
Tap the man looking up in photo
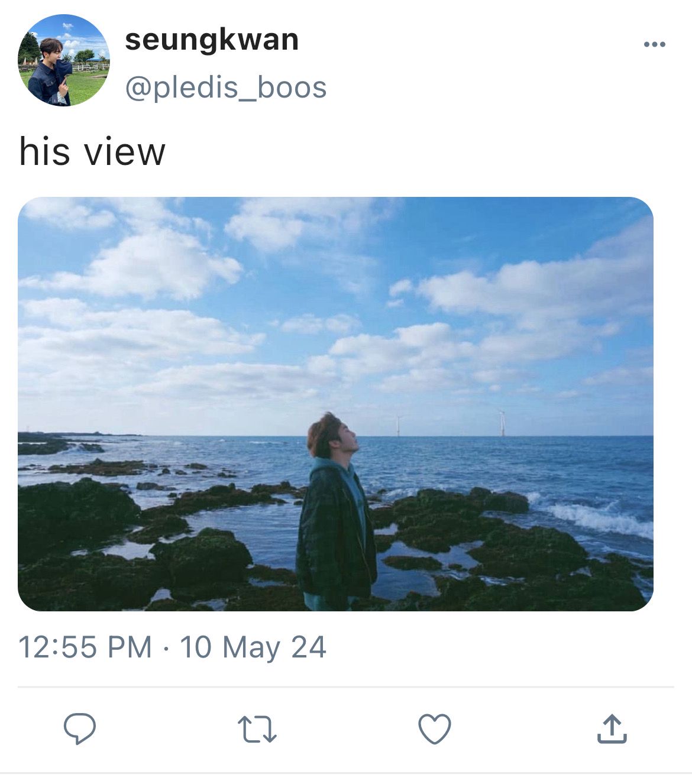[x=335, y=511]
